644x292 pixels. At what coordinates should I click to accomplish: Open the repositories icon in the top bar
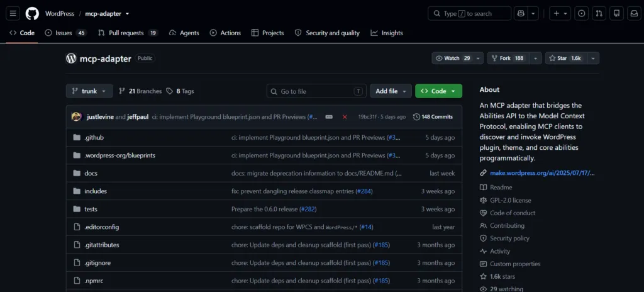(616, 14)
